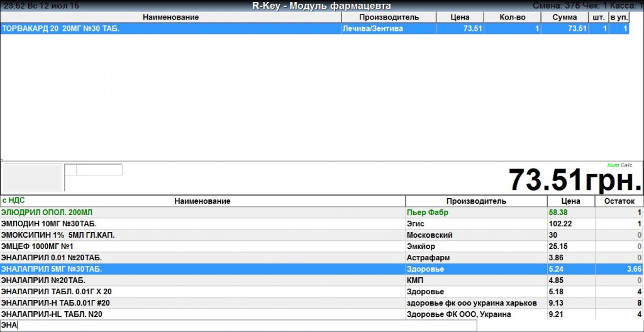Click Производитель header in lower product table
This screenshot has height=332, width=644.
(x=476, y=201)
